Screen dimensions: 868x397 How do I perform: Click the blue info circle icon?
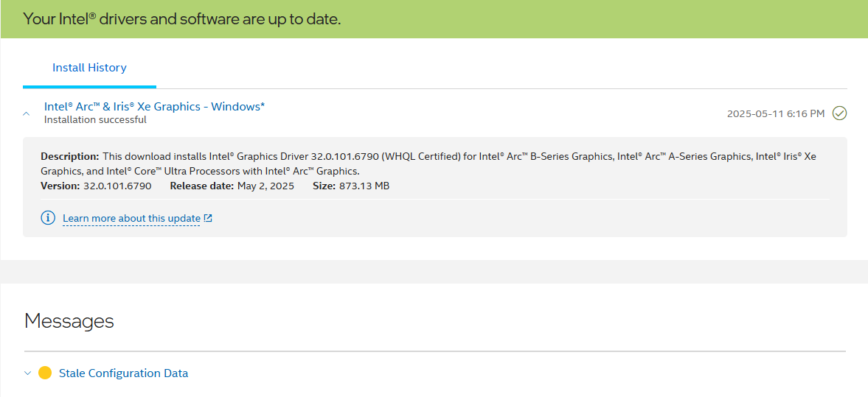pos(48,218)
